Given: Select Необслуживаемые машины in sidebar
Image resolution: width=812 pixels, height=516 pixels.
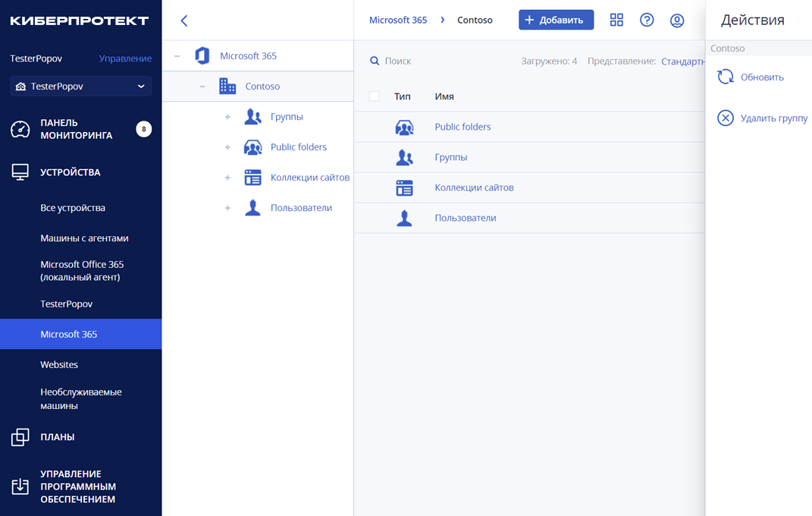Looking at the screenshot, I should [x=81, y=398].
